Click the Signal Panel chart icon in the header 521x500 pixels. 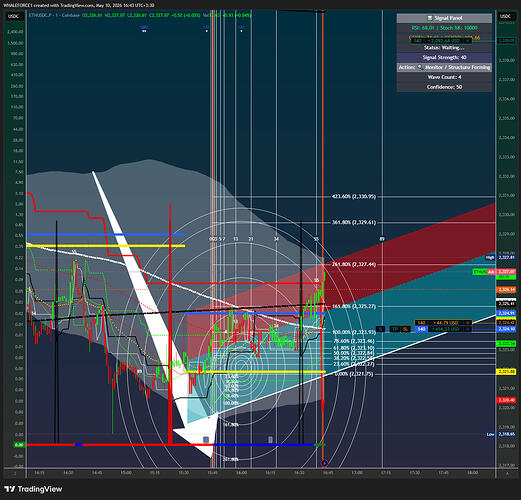[430, 18]
